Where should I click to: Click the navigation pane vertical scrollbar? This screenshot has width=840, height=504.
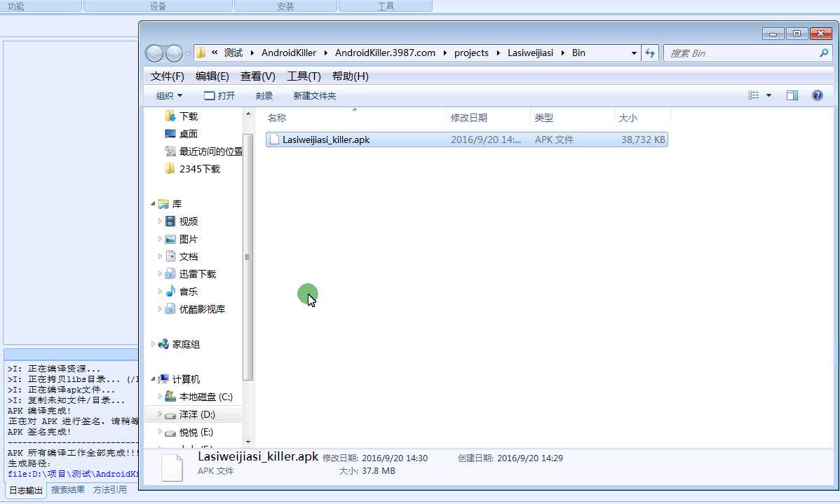(x=248, y=278)
